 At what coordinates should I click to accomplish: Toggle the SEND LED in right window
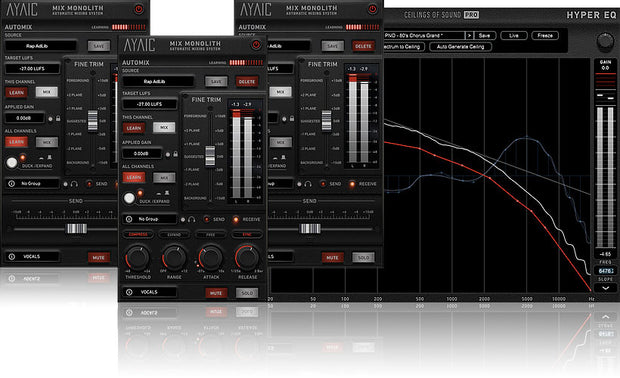[323, 184]
